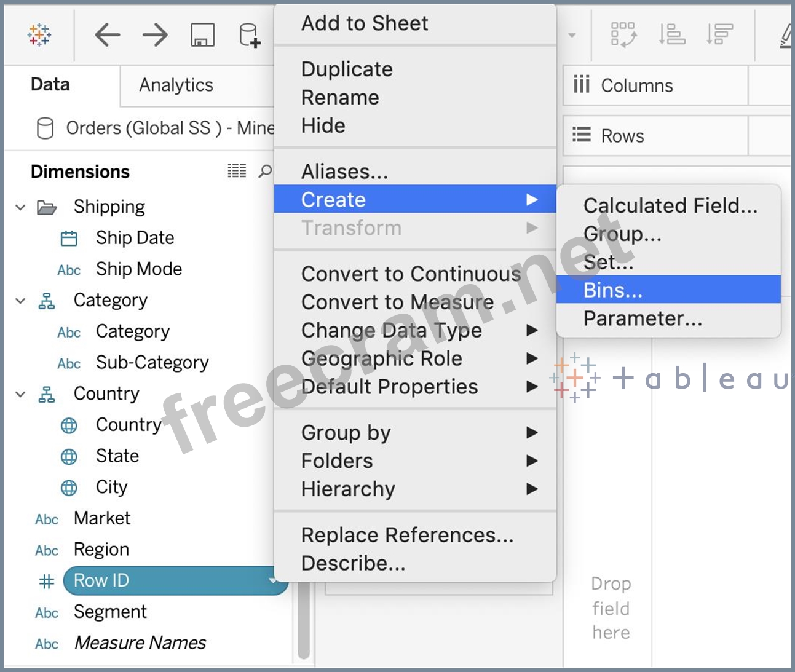The image size is (795, 672).
Task: Collapse the Category hierarchy
Action: pos(20,301)
